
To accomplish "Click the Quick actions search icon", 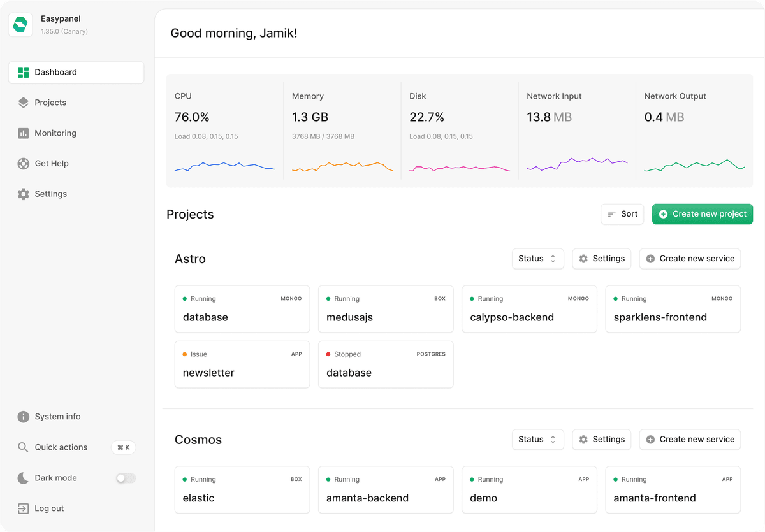I will [24, 447].
